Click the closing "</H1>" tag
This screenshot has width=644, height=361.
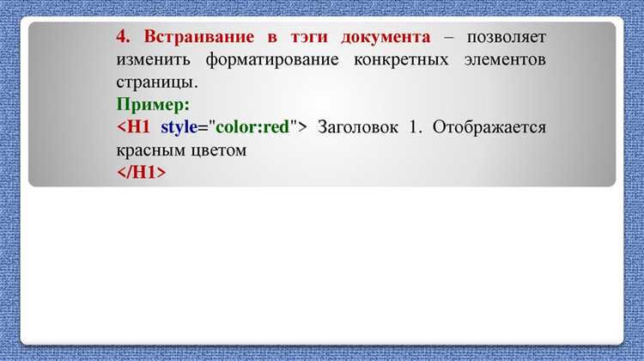(x=142, y=172)
